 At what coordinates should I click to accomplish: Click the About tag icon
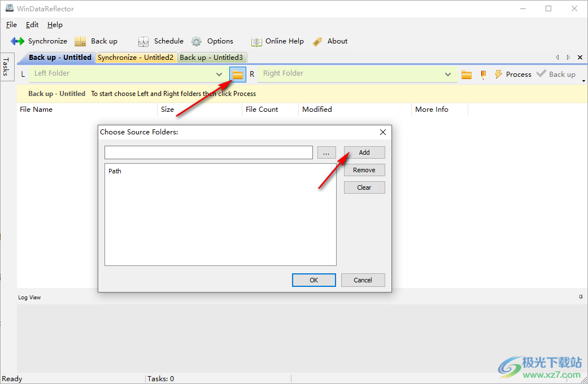(317, 41)
